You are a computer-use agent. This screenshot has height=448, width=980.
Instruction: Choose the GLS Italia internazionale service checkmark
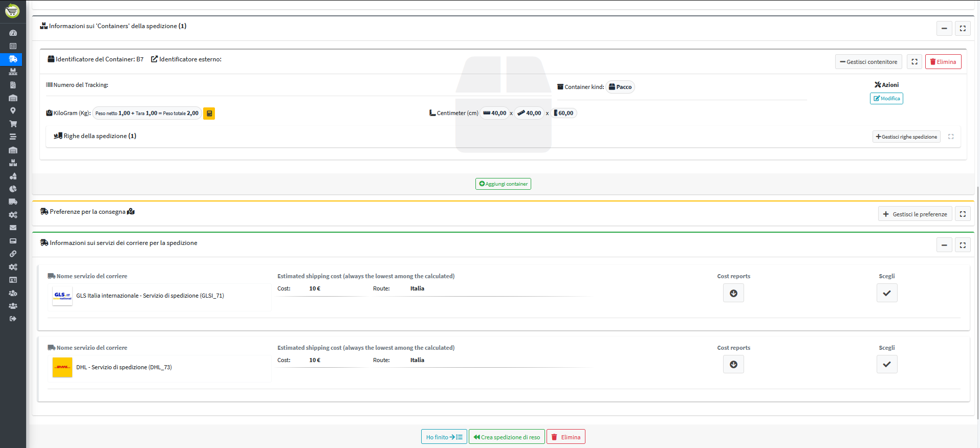[886, 293]
